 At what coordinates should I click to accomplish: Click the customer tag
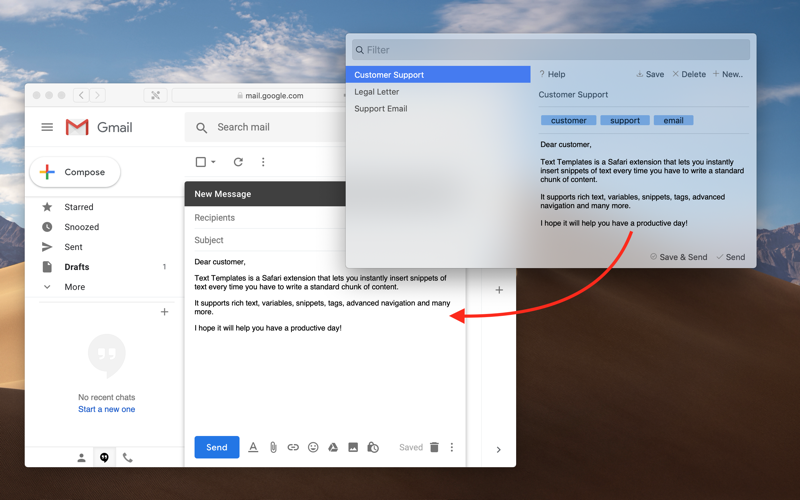568,120
